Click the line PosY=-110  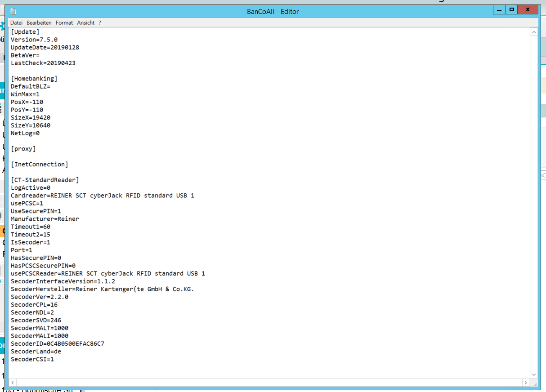click(x=27, y=110)
